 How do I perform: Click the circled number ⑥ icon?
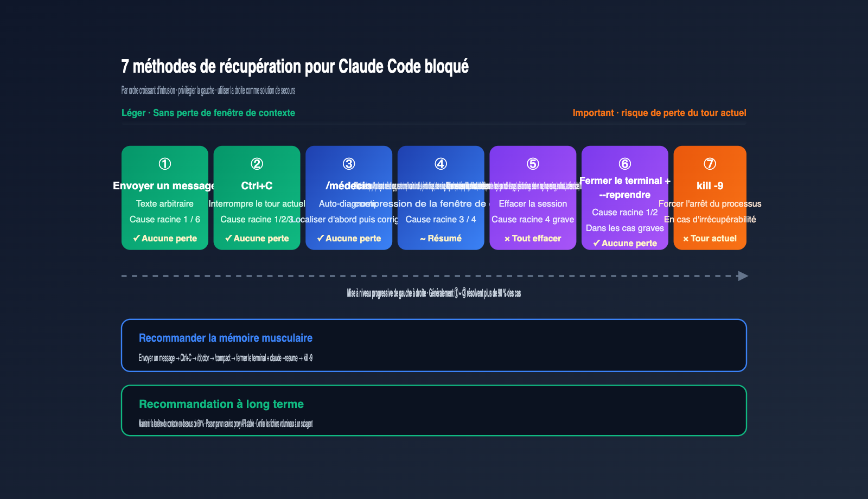click(x=625, y=164)
